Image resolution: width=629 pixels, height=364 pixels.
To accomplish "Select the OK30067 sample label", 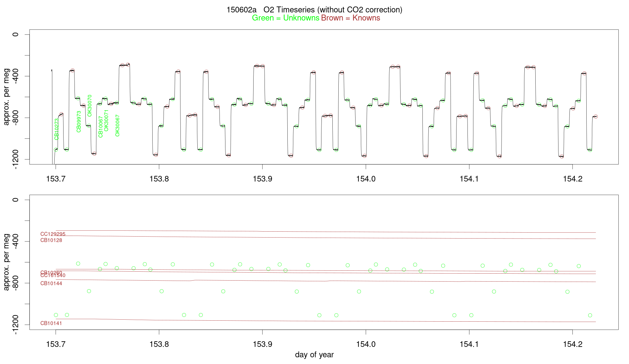I will point(117,125).
